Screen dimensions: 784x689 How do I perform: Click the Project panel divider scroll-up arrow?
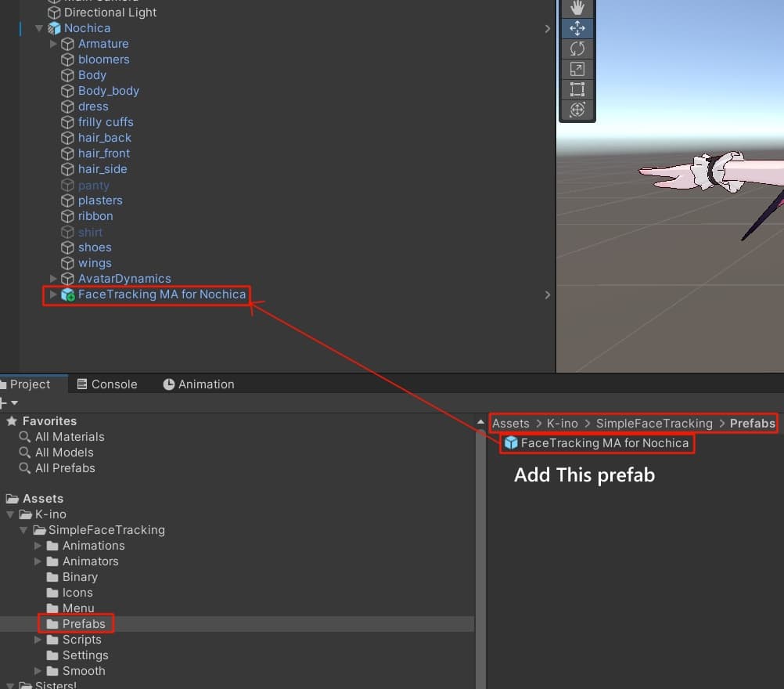[480, 422]
